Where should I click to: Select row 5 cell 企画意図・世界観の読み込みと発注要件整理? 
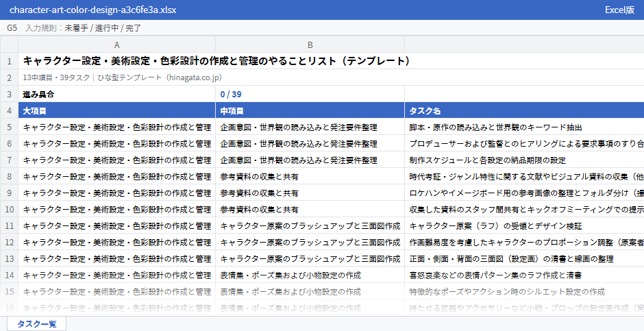coord(310,127)
